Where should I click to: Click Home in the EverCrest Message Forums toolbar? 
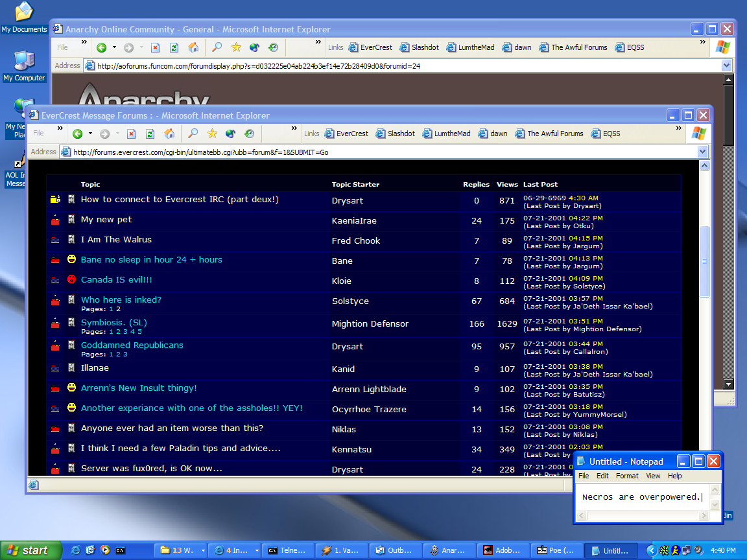click(169, 134)
